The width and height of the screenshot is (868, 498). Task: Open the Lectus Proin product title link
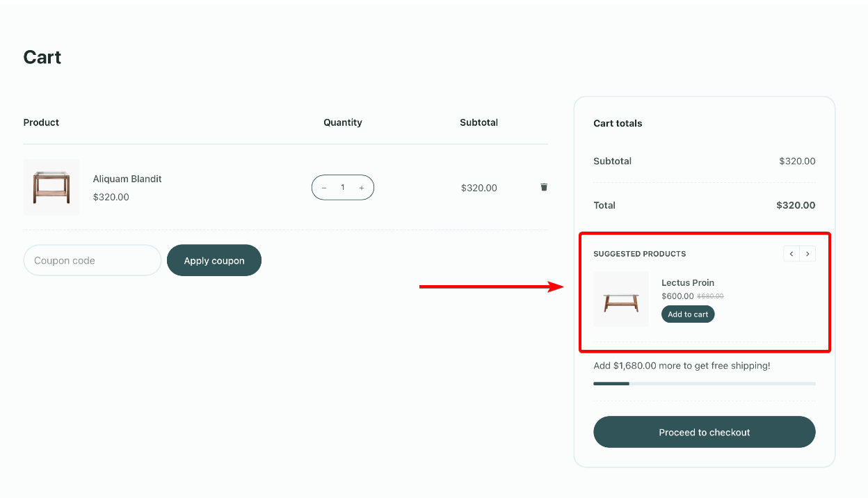pyautogui.click(x=688, y=282)
